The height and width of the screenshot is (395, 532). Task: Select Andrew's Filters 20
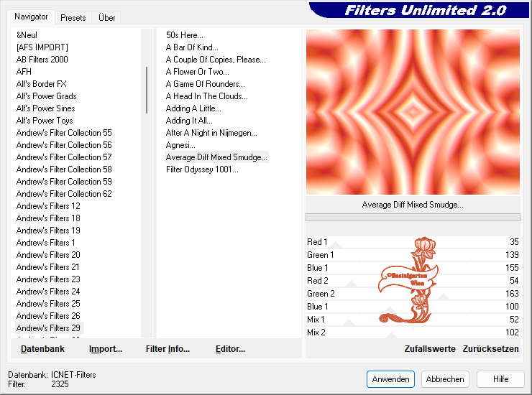(x=48, y=255)
